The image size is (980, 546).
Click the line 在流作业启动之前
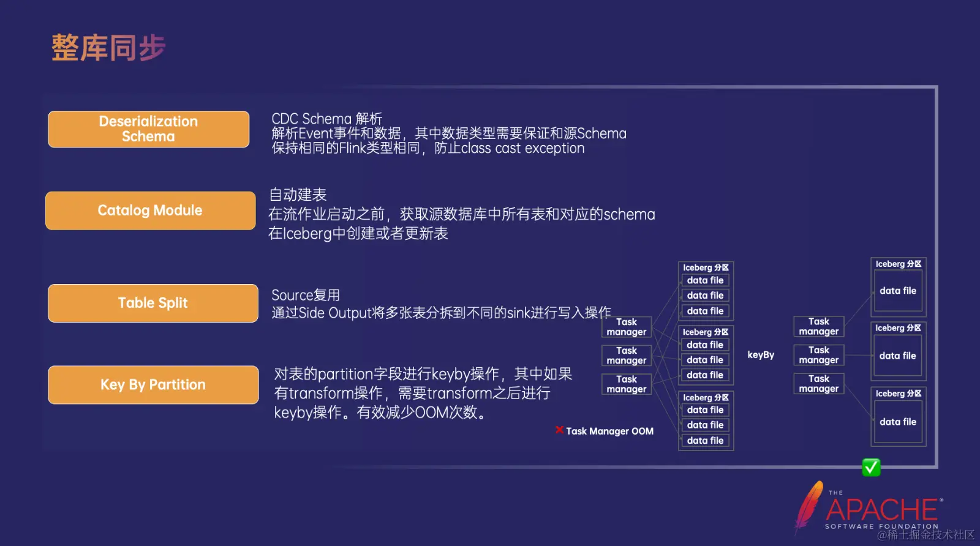coord(462,214)
